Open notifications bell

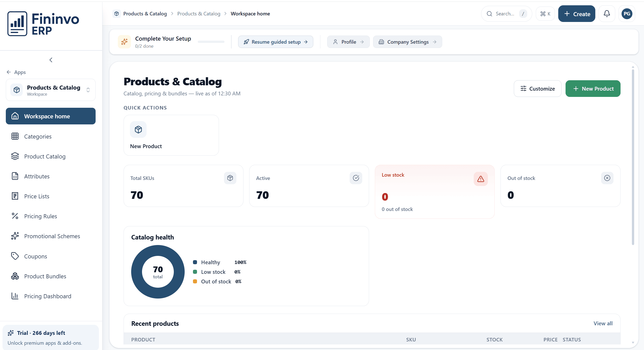coord(607,14)
